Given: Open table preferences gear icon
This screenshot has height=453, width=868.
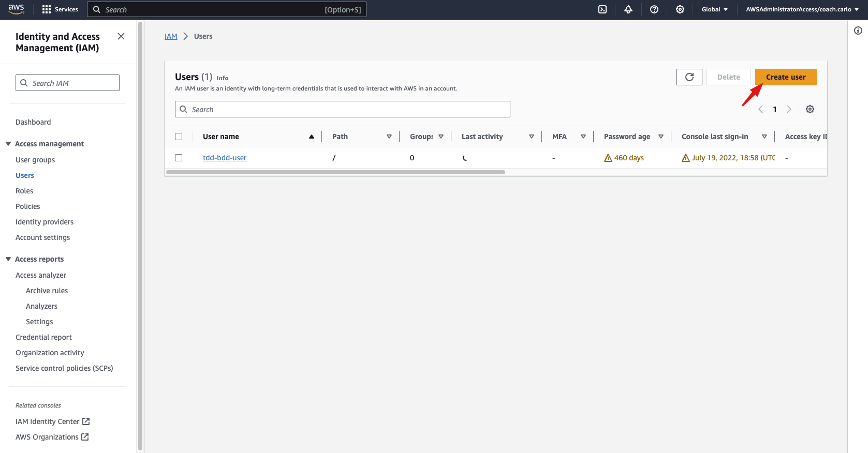Looking at the screenshot, I should click(810, 109).
